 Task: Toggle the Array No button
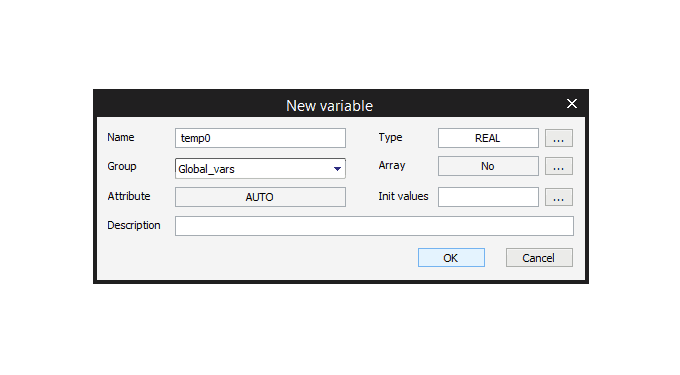pos(488,166)
